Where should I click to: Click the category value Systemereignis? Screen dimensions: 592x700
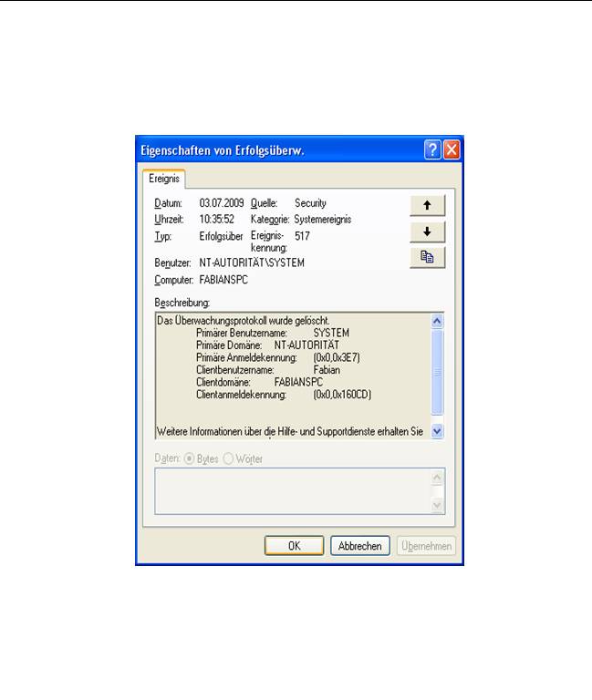coord(323,219)
